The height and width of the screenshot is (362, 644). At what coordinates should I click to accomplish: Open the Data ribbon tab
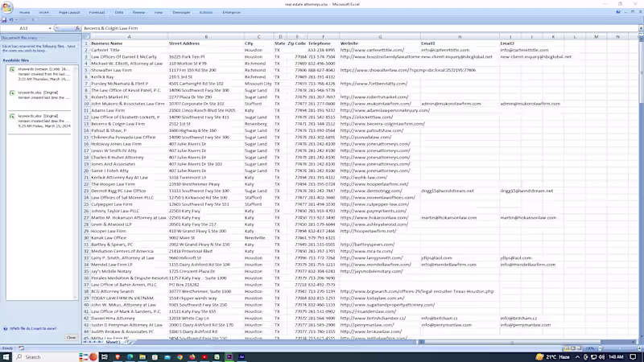click(118, 12)
